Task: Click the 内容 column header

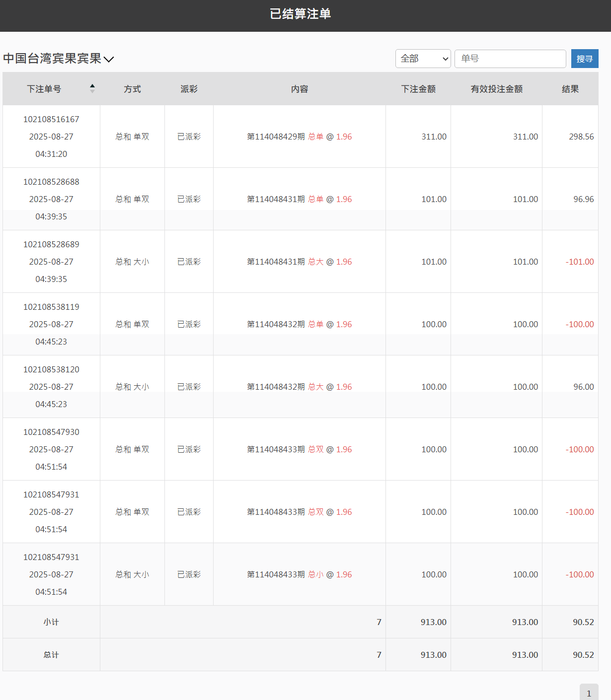Action: tap(299, 89)
